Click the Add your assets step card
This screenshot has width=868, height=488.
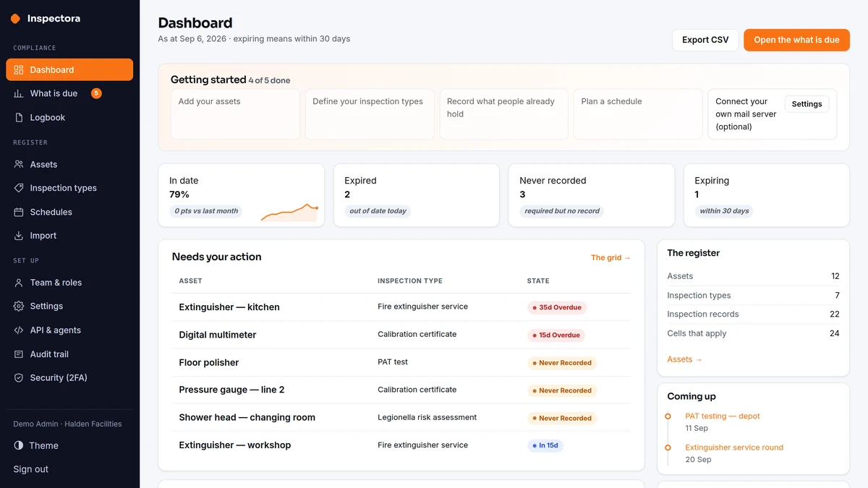tap(235, 114)
